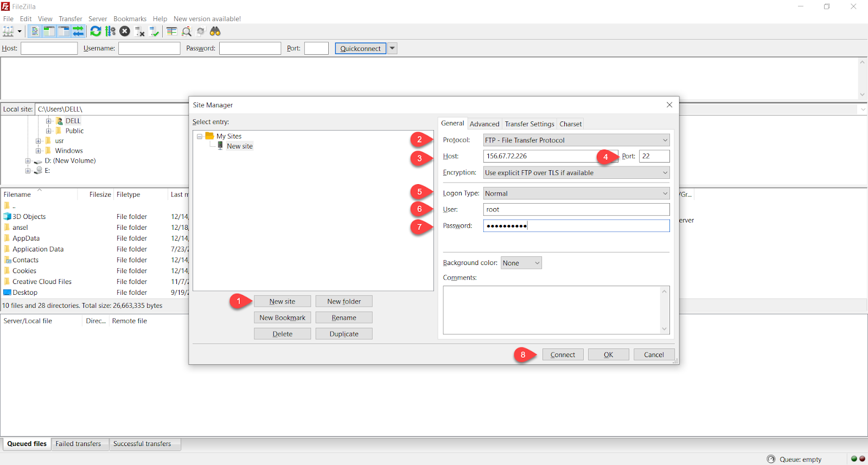This screenshot has height=465, width=868.
Task: Switch to the Transfer Settings tab
Action: point(529,124)
